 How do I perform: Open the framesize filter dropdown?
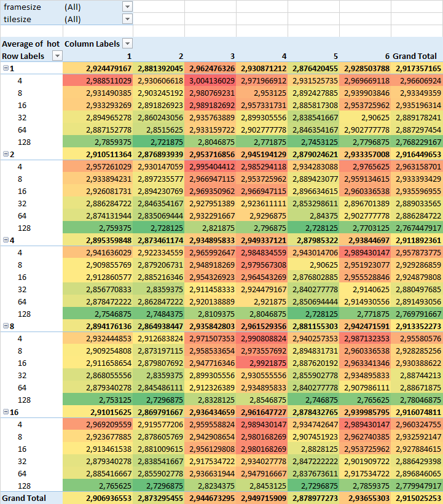coord(127,7)
